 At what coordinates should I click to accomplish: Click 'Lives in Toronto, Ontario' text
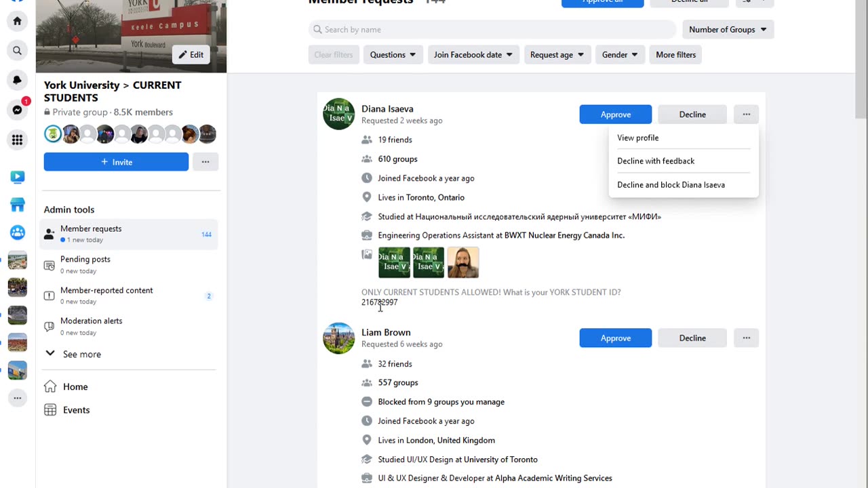point(421,198)
